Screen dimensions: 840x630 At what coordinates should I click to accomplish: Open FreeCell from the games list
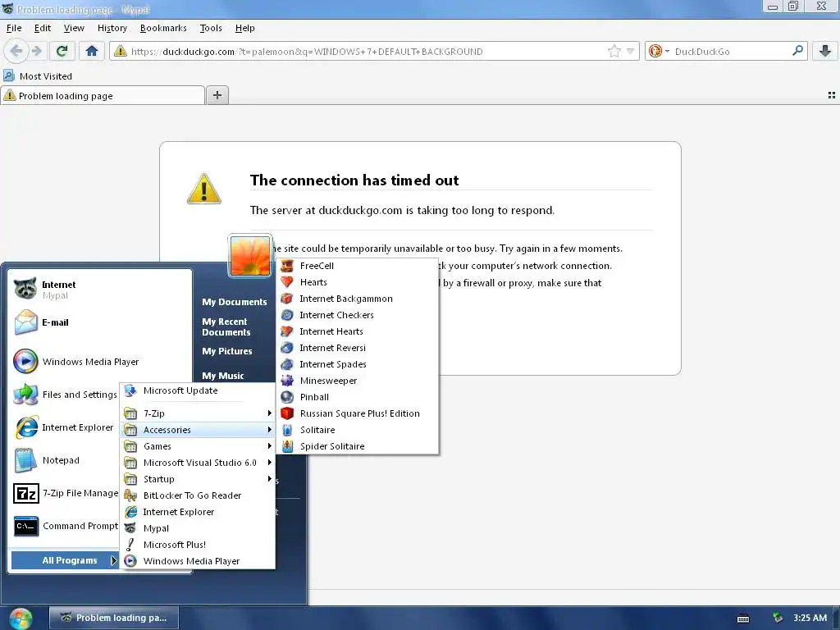358,266
